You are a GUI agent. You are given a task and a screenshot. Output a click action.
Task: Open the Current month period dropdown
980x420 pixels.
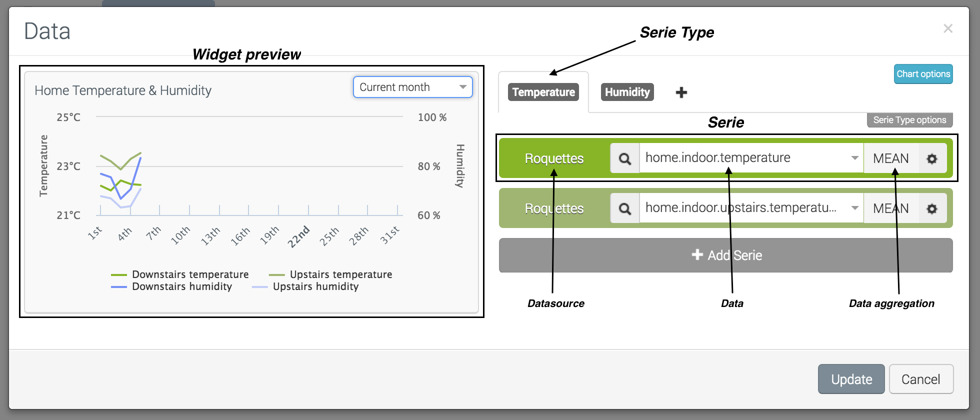[x=412, y=87]
